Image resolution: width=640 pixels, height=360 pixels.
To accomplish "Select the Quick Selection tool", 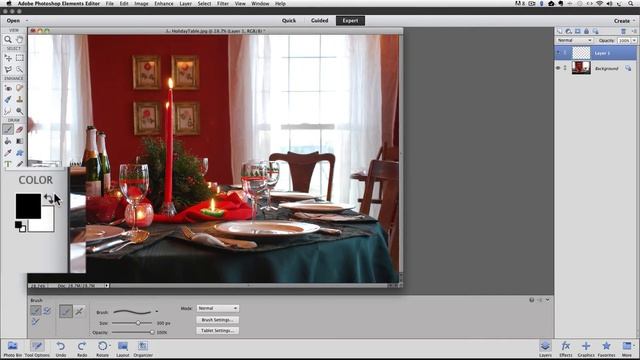I will click(20, 69).
